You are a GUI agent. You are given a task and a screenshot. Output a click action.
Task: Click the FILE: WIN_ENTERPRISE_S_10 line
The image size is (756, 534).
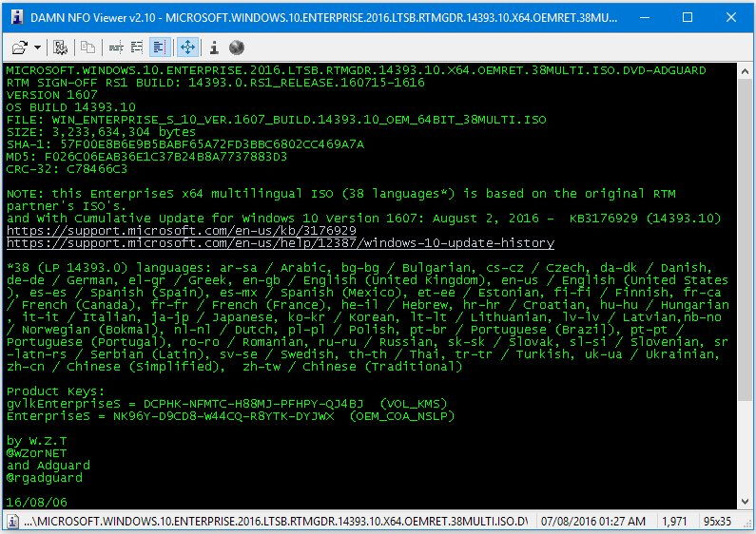click(x=277, y=120)
